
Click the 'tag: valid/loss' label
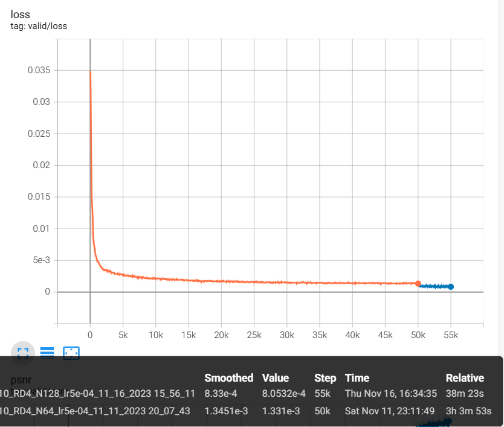pos(39,26)
